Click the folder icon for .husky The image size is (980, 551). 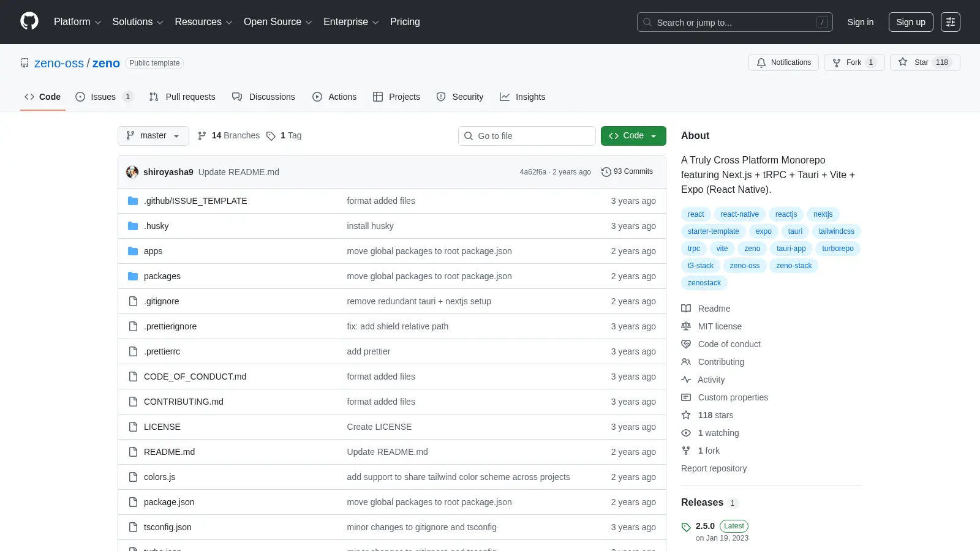133,226
